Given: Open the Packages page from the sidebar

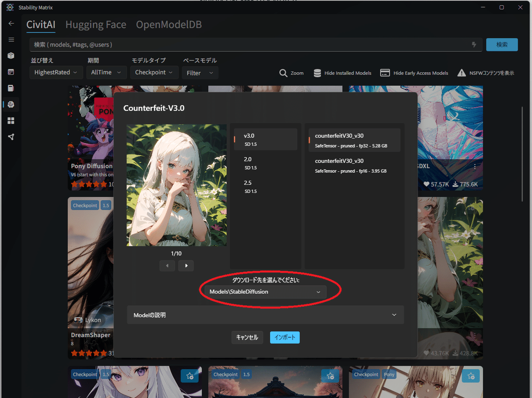Looking at the screenshot, I should [11, 55].
